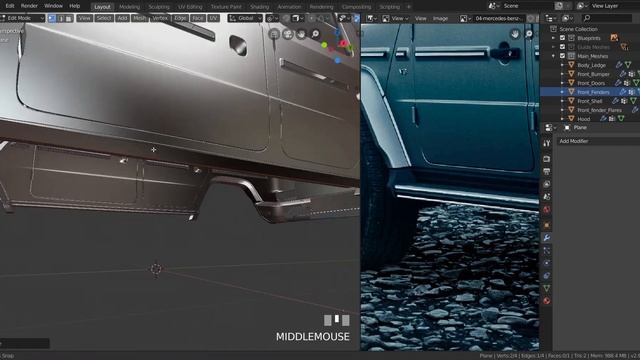
Task: Toggle the Main_Meshes collection checkbox
Action: (562, 56)
